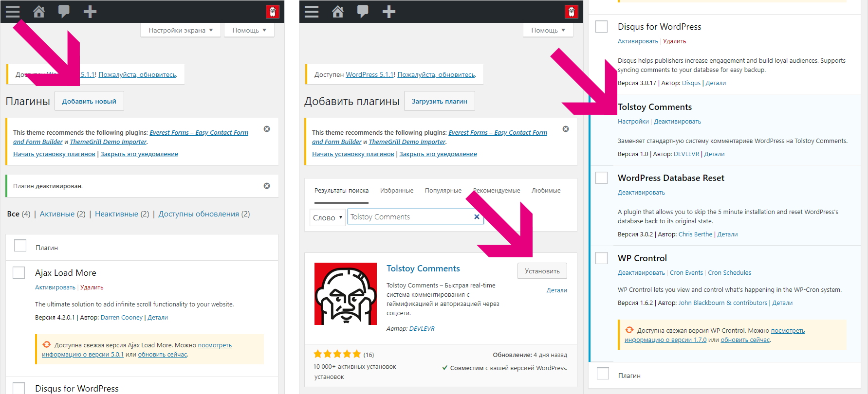The width and height of the screenshot is (868, 394).
Task: Click 'обновить сейчас' for Ajax Load More
Action: click(163, 355)
